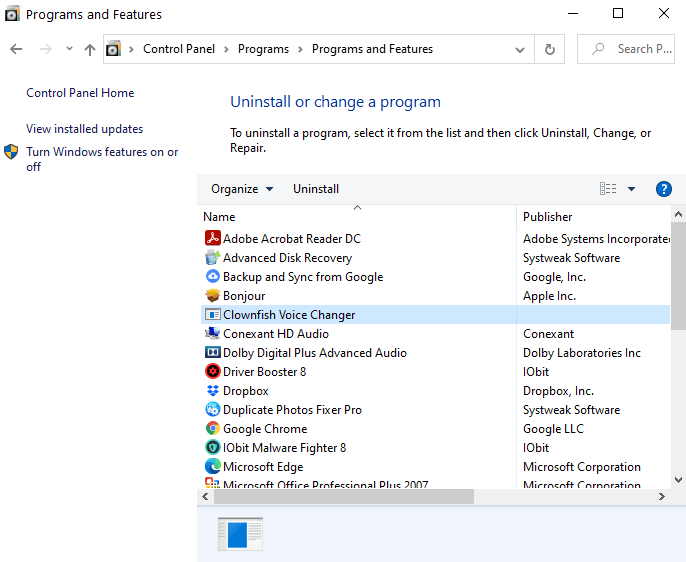Select the Dropbox program icon

point(212,391)
